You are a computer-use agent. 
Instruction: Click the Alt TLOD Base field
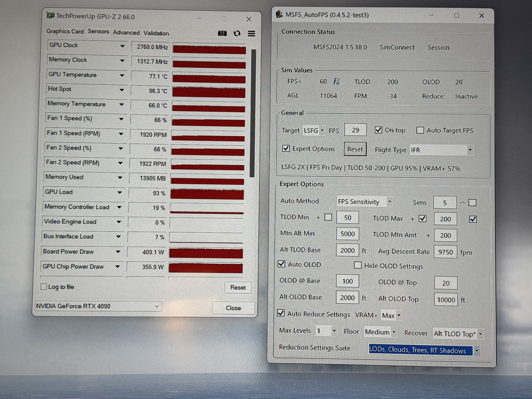point(348,250)
